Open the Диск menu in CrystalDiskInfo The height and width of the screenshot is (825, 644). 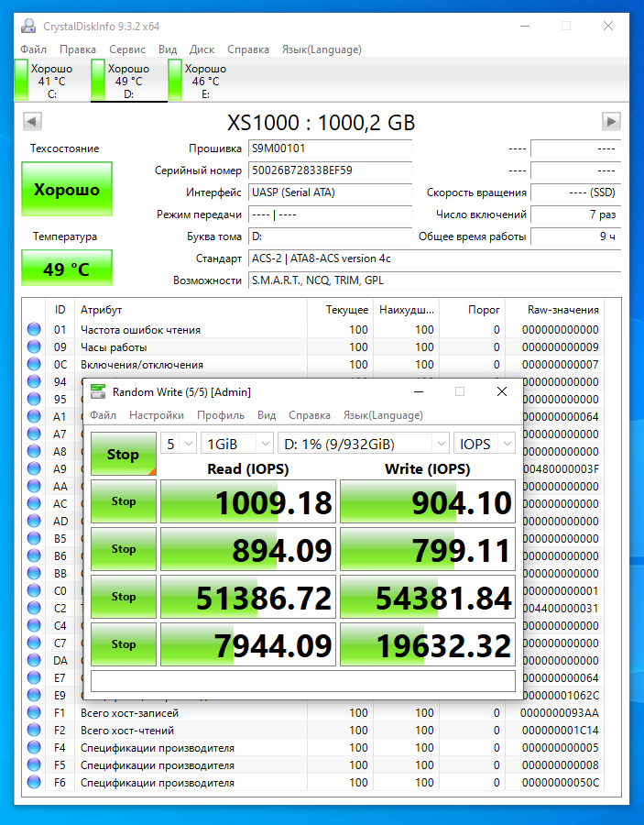pos(202,49)
